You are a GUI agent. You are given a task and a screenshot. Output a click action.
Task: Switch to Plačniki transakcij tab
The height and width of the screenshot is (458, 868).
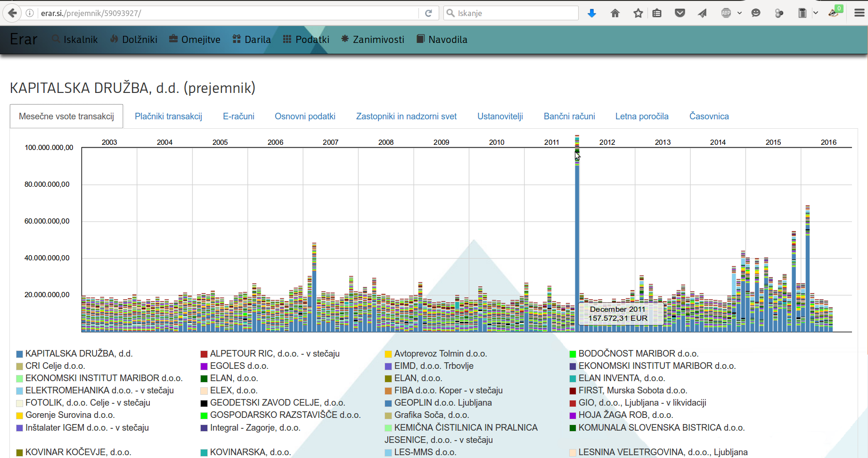coord(168,117)
